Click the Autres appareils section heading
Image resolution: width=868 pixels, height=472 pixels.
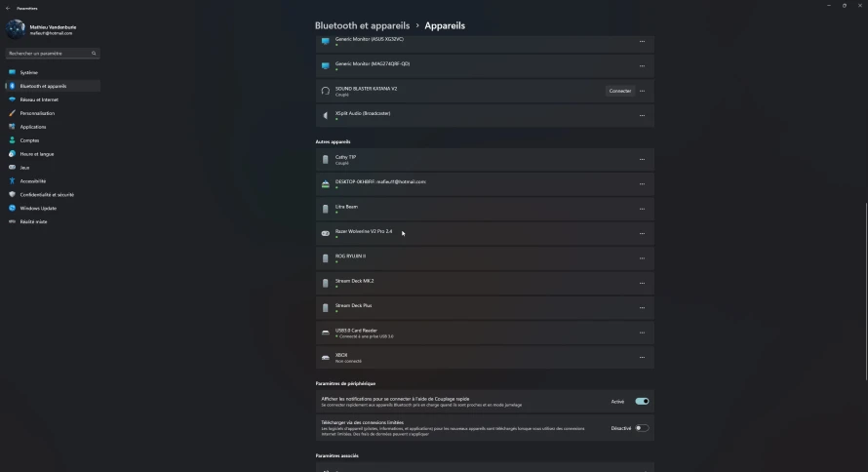(333, 141)
